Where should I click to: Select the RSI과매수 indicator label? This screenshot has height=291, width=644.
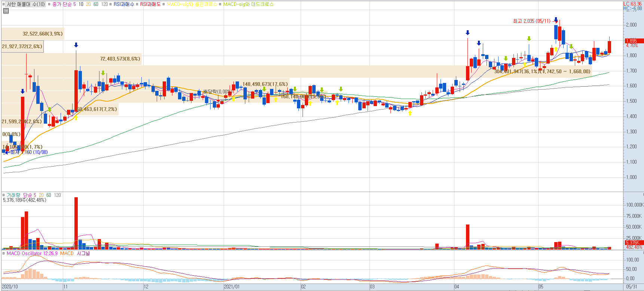124,4
